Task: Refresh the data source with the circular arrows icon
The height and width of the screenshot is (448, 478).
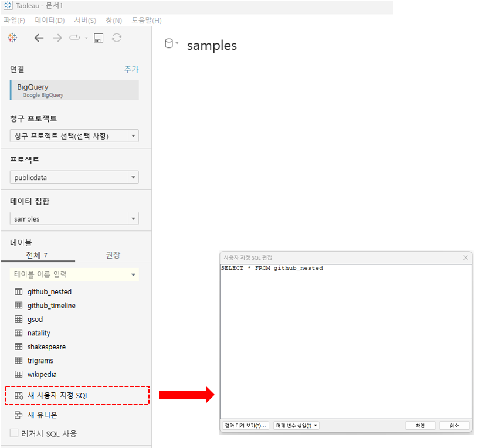Action: 117,38
